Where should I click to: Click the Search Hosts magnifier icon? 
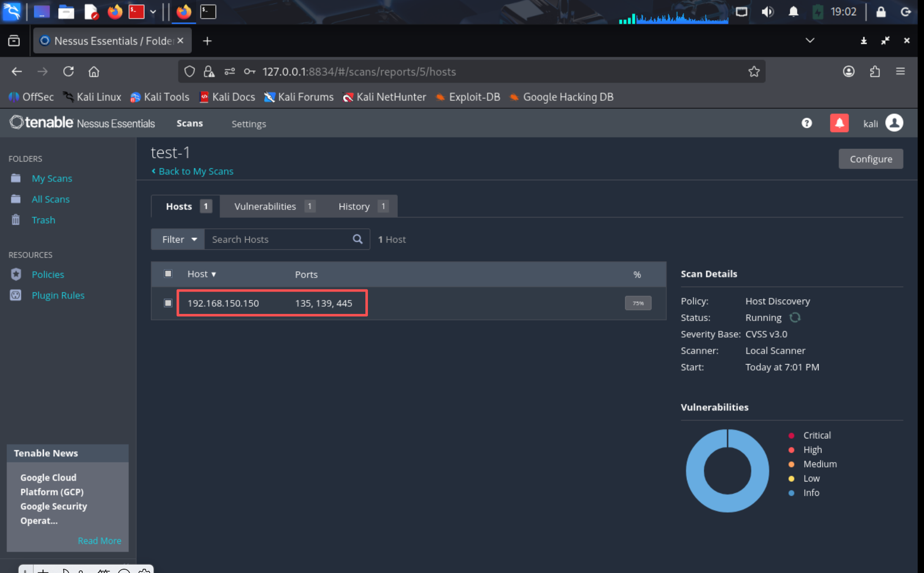tap(357, 239)
